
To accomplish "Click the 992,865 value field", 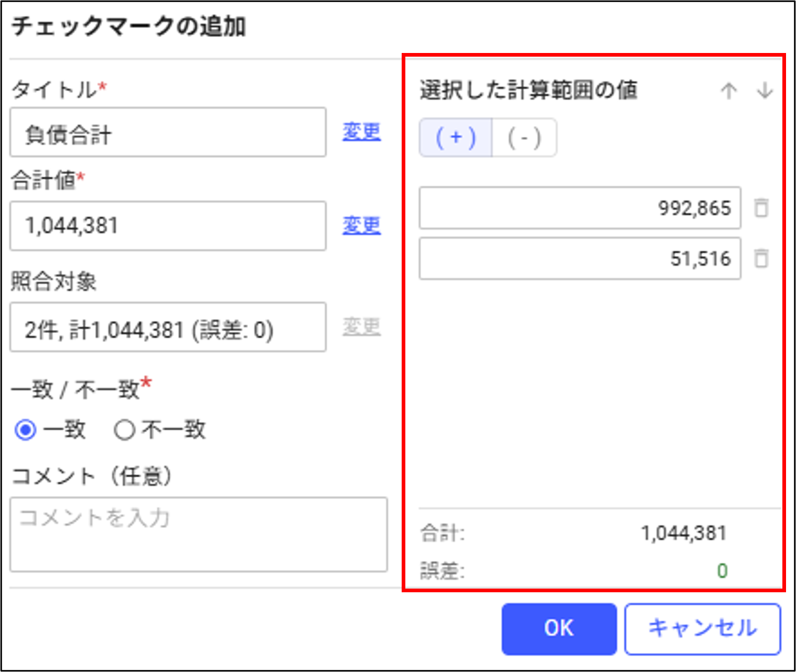I will point(580,208).
